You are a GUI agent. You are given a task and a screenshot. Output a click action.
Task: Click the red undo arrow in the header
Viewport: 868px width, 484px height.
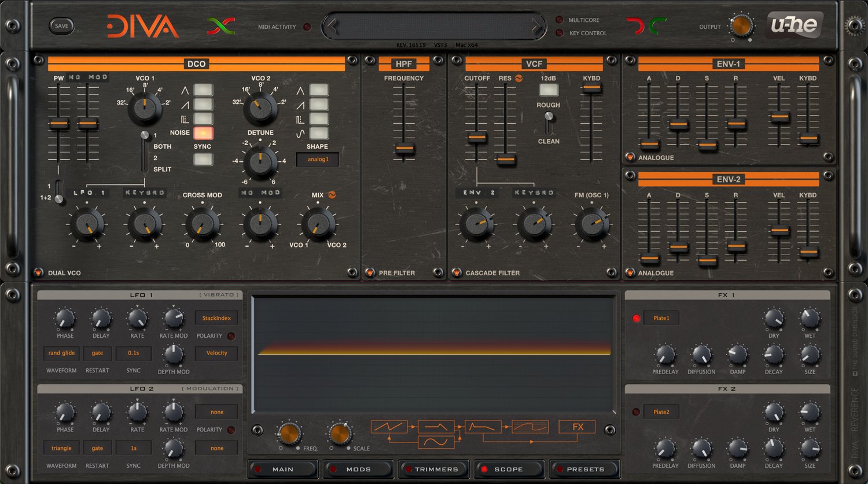coord(635,26)
